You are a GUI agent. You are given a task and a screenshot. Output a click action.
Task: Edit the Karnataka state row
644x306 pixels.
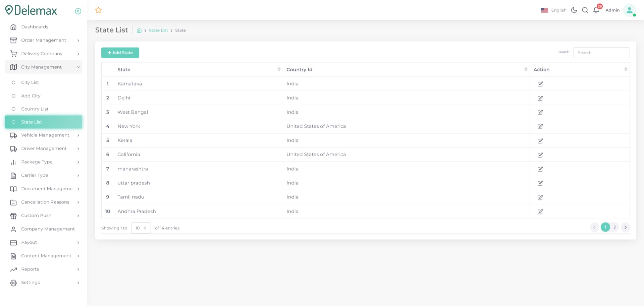coord(540,84)
